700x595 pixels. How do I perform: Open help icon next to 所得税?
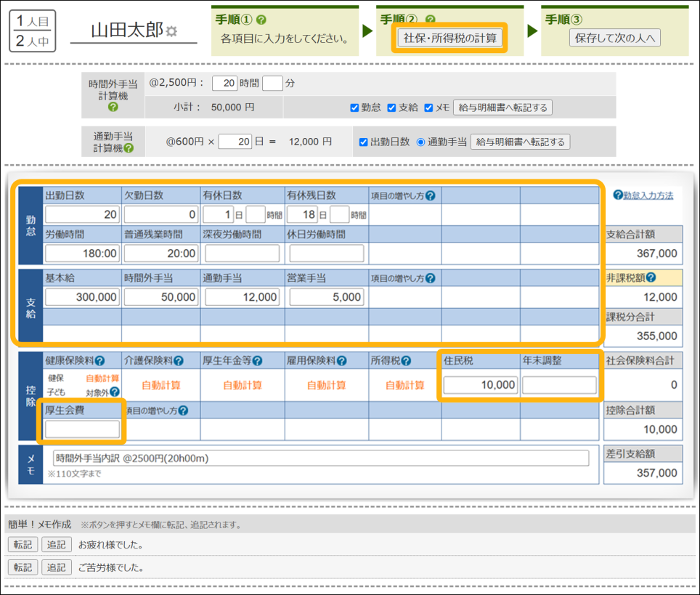point(407,360)
